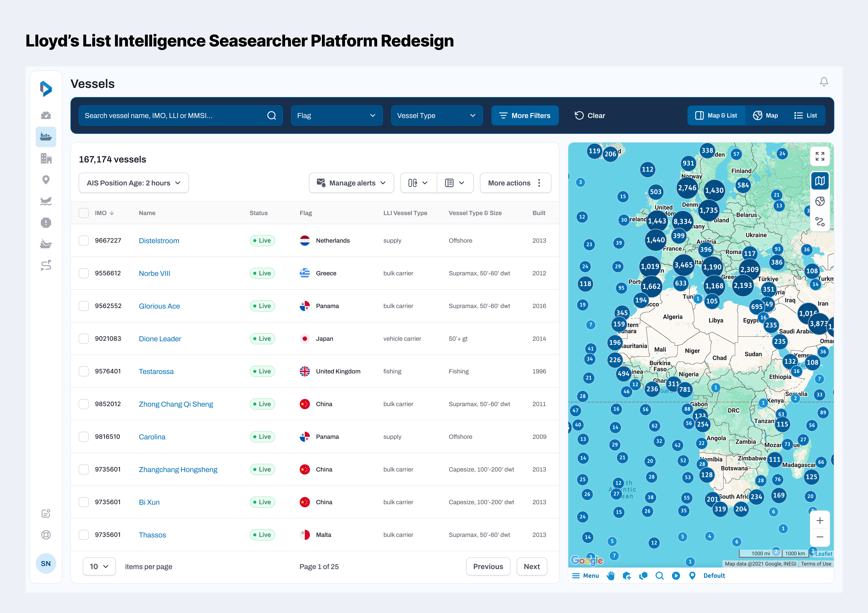Expand the Flag filter dropdown
Viewport: 868px width, 613px height.
[x=336, y=116]
